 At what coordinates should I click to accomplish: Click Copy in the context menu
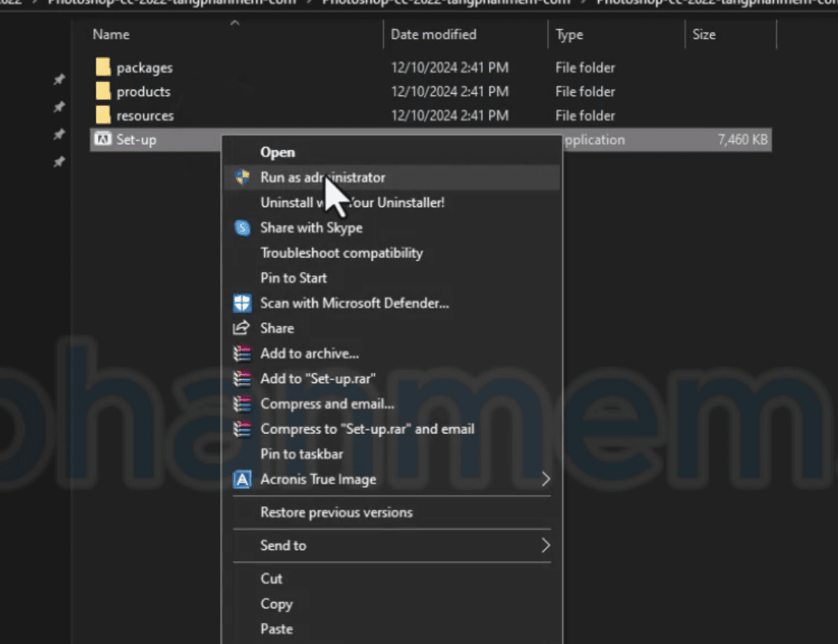tap(276, 604)
